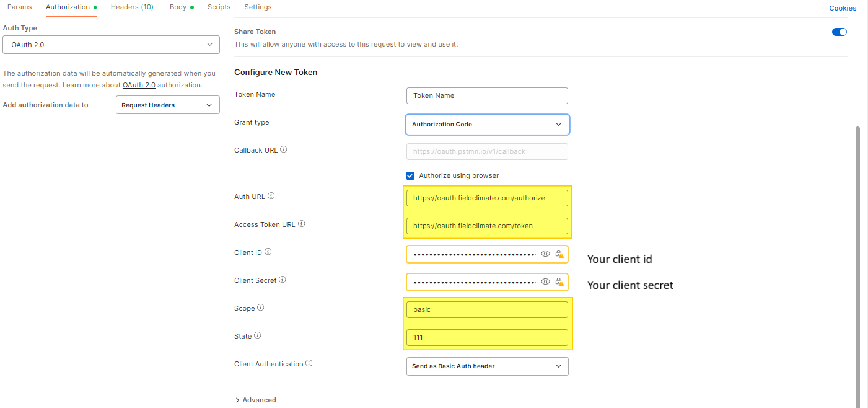
Task: Click into the Token Name input field
Action: pos(487,96)
